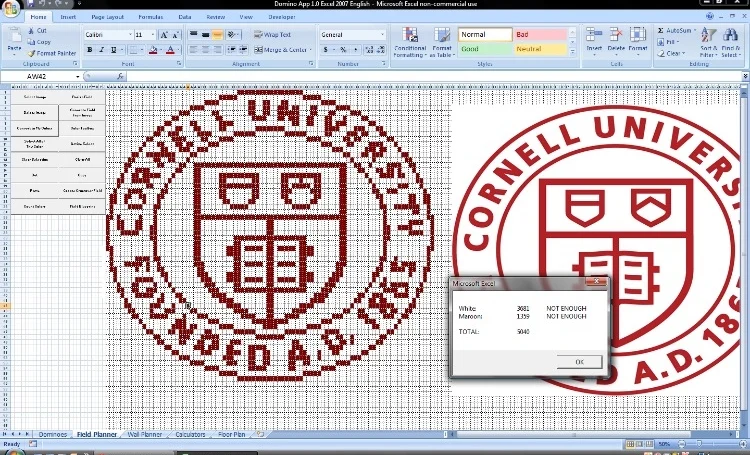Open Conditional Formatting menu

[410, 43]
